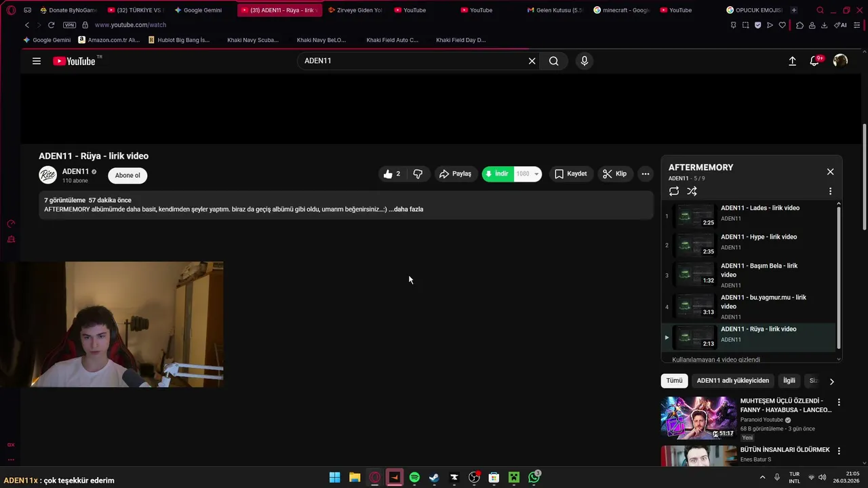The height and width of the screenshot is (488, 868).
Task: Close the AFTERMEMORY playlist panel
Action: click(830, 171)
